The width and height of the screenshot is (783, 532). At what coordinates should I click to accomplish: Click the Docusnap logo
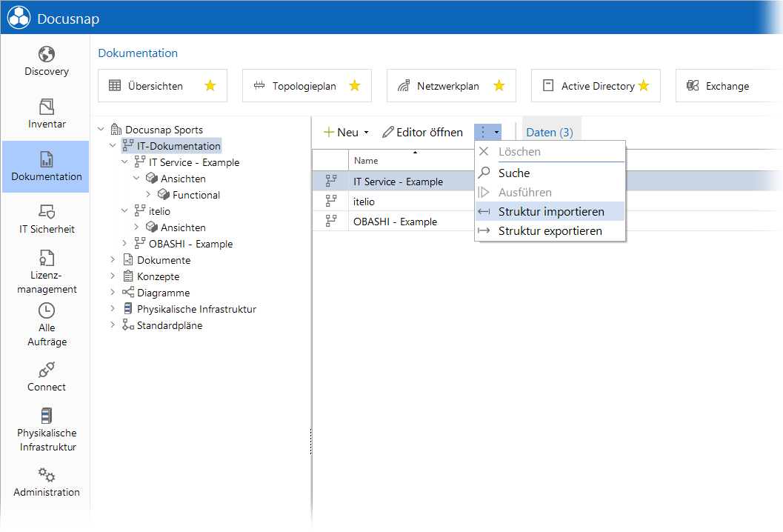pyautogui.click(x=19, y=18)
